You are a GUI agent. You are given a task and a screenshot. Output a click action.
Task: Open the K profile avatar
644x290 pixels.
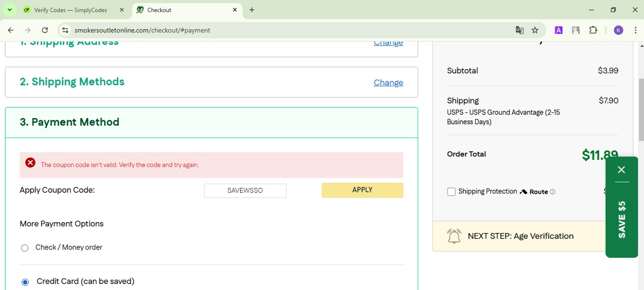[618, 30]
